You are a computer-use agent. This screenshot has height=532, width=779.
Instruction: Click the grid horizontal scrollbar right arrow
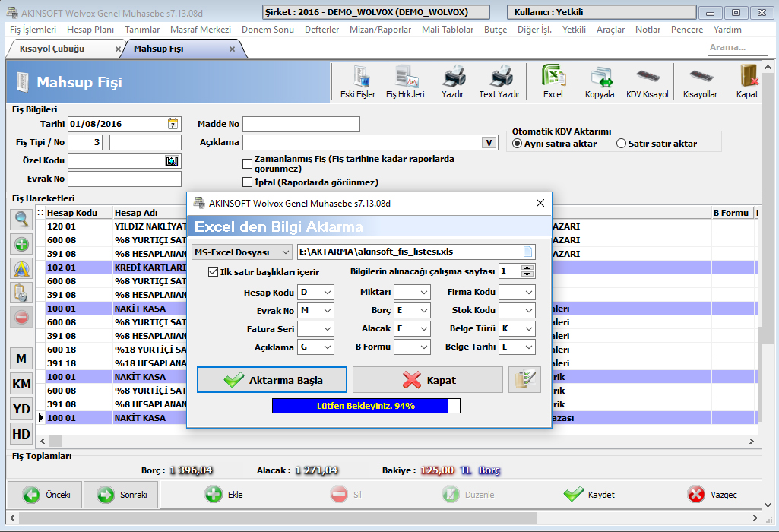pyautogui.click(x=751, y=441)
